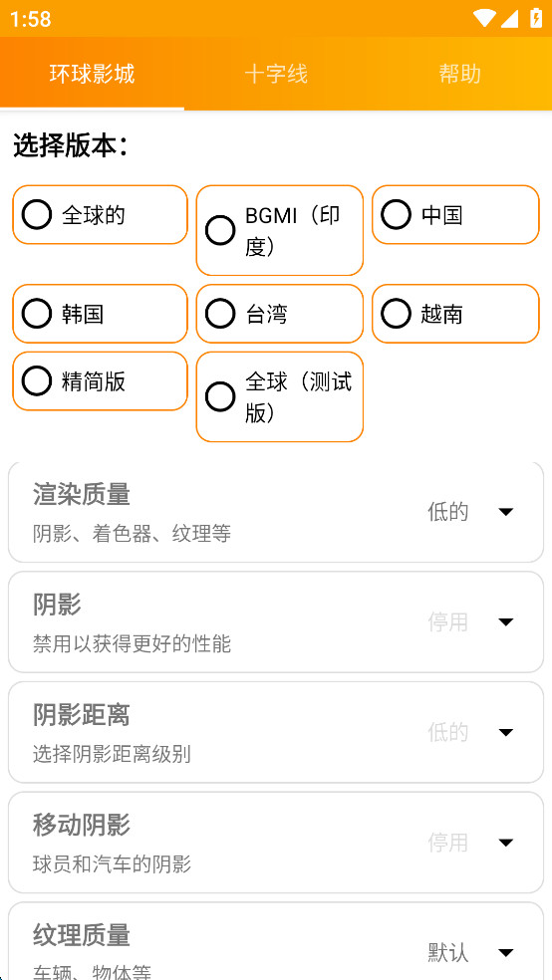The image size is (552, 980).
Task: Expand the 移动阴影 dropdown arrow
Action: point(506,843)
